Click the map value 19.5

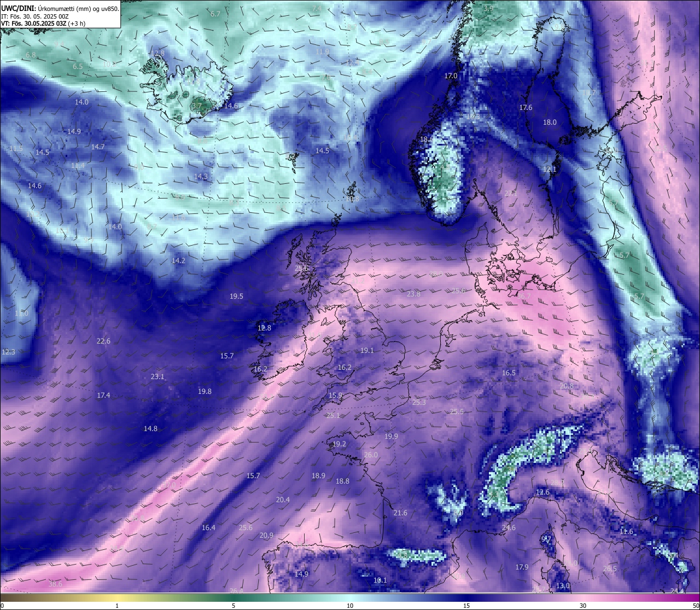click(236, 296)
